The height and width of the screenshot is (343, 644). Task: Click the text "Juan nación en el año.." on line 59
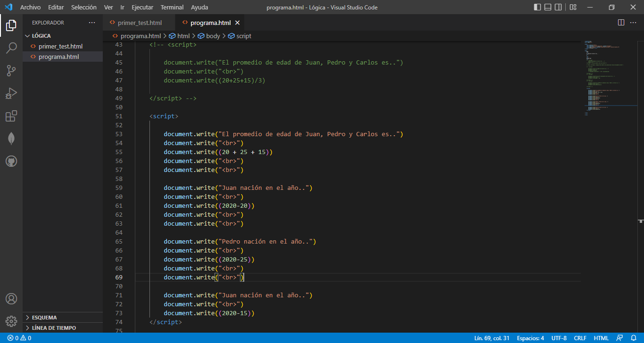pyautogui.click(x=265, y=188)
